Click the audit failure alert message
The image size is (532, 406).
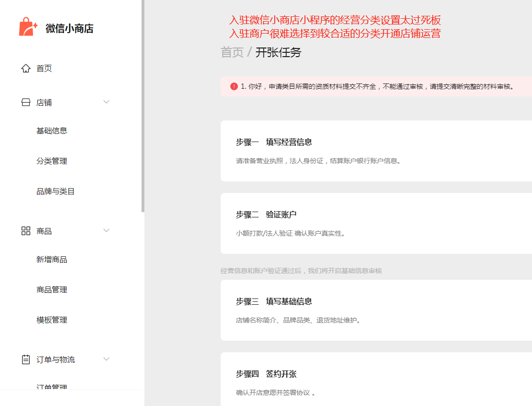[x=378, y=86]
